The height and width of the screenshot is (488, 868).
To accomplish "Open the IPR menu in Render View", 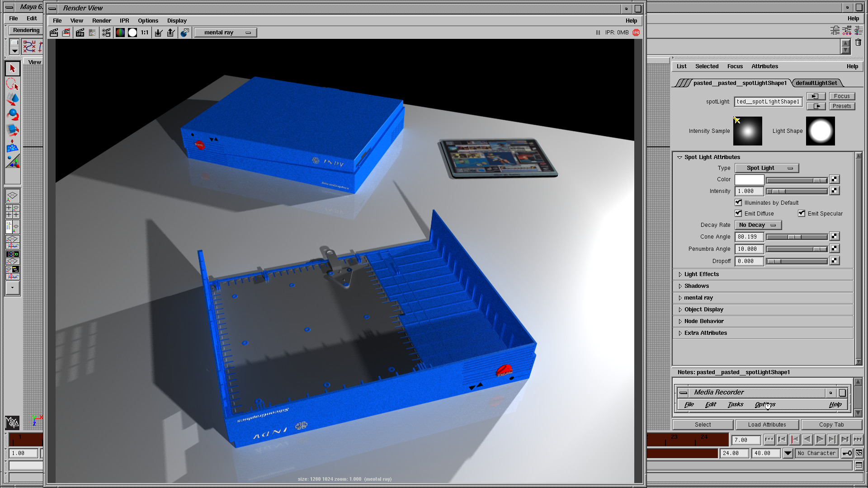I will click(124, 21).
